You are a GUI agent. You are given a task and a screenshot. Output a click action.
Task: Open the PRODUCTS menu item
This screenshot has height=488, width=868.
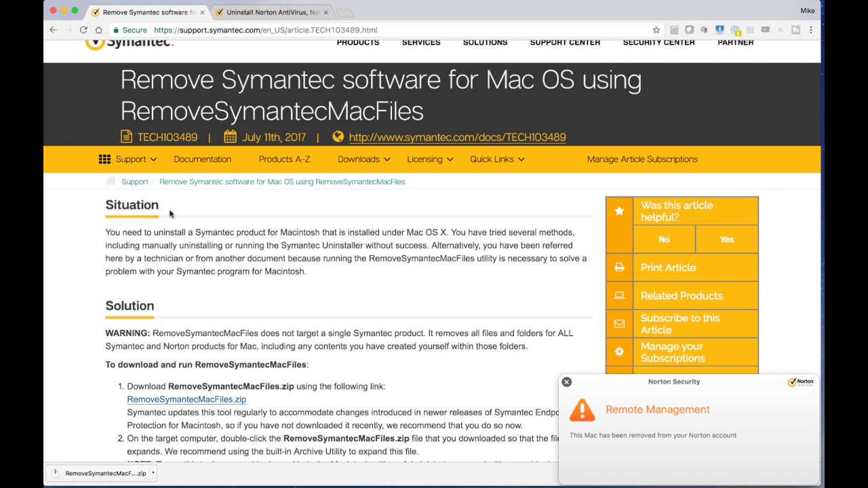click(358, 42)
